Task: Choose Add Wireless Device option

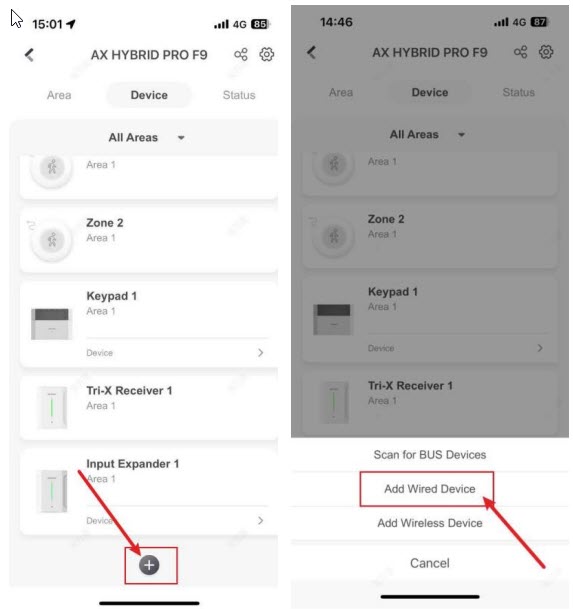Action: [x=430, y=523]
